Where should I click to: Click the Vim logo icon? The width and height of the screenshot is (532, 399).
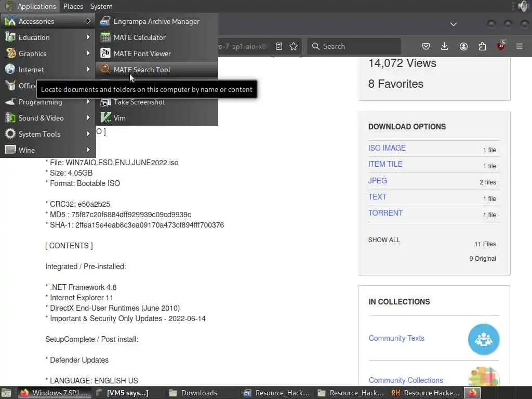tap(105, 118)
